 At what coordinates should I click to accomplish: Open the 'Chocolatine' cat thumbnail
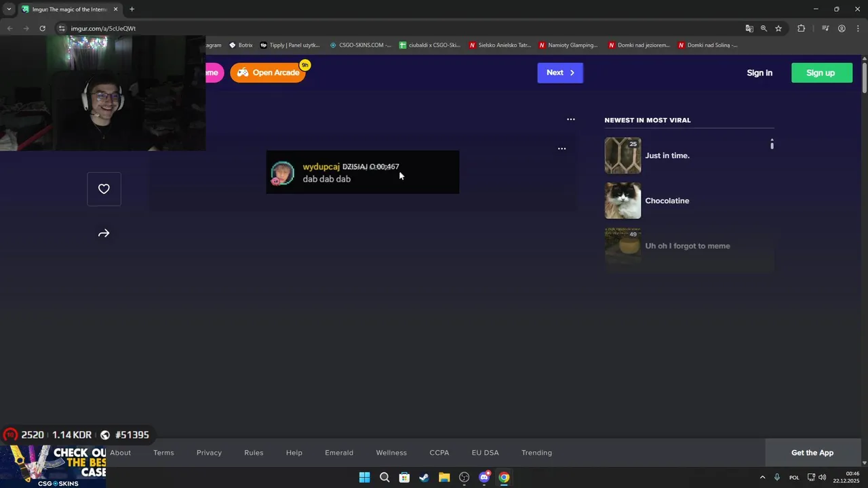tap(623, 201)
